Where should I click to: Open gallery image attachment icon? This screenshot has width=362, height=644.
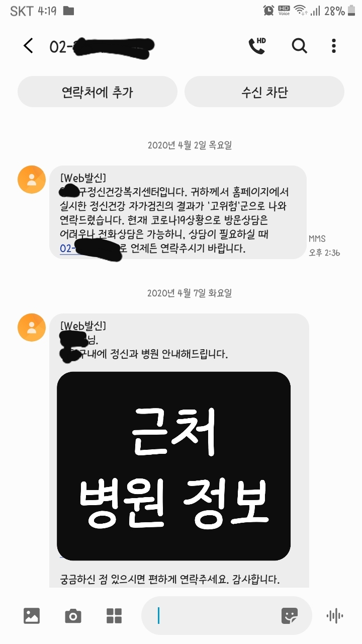(32, 616)
